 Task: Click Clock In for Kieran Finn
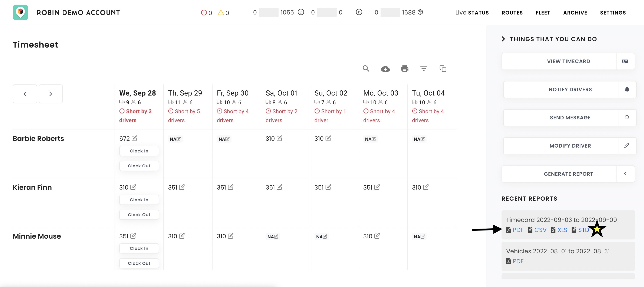coord(139,200)
